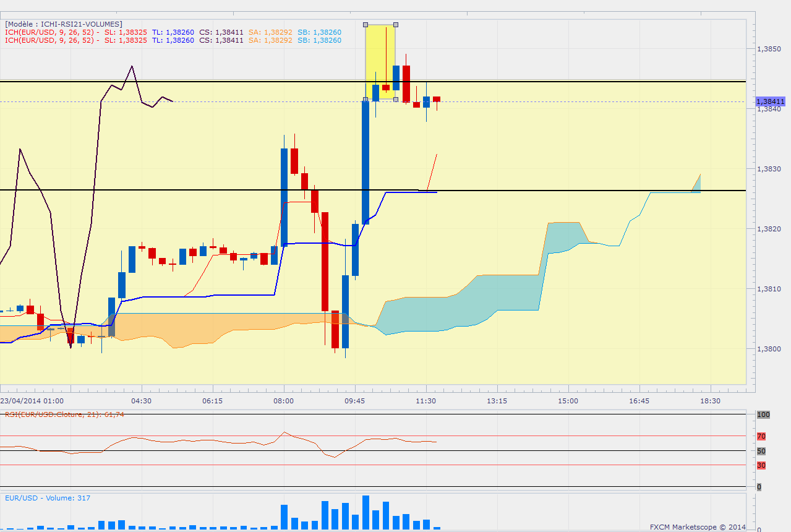This screenshot has width=791, height=532.
Task: Click the RSI(EUR/USD.Cloture, 21) indicator label
Action: pos(65,414)
